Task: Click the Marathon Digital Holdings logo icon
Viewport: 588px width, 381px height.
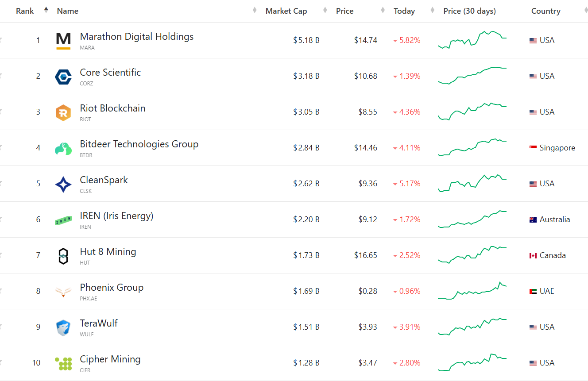Action: 63,41
